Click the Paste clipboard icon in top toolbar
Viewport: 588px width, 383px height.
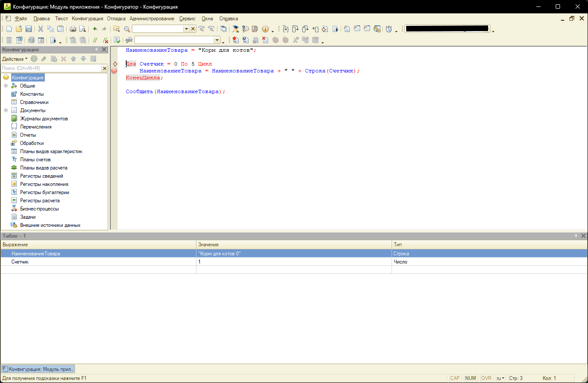pyautogui.click(x=61, y=29)
